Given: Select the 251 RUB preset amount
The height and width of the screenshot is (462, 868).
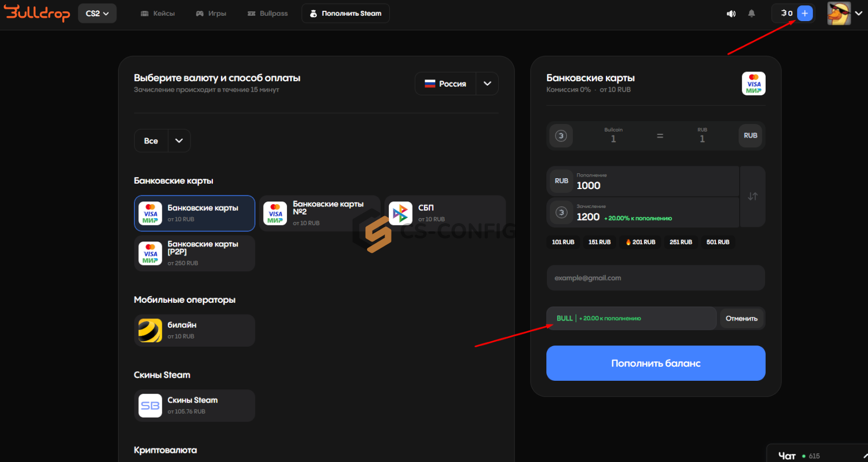Looking at the screenshot, I should coord(681,242).
